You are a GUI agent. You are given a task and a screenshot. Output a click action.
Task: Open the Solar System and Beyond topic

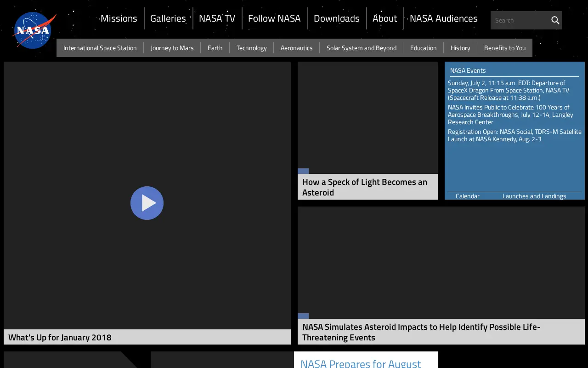coord(362,48)
